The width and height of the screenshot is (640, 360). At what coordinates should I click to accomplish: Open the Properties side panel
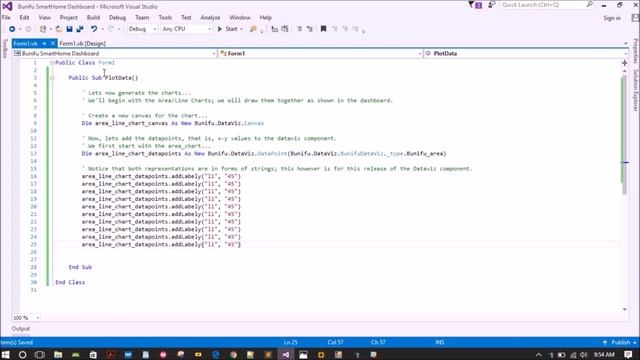[x=636, y=51]
